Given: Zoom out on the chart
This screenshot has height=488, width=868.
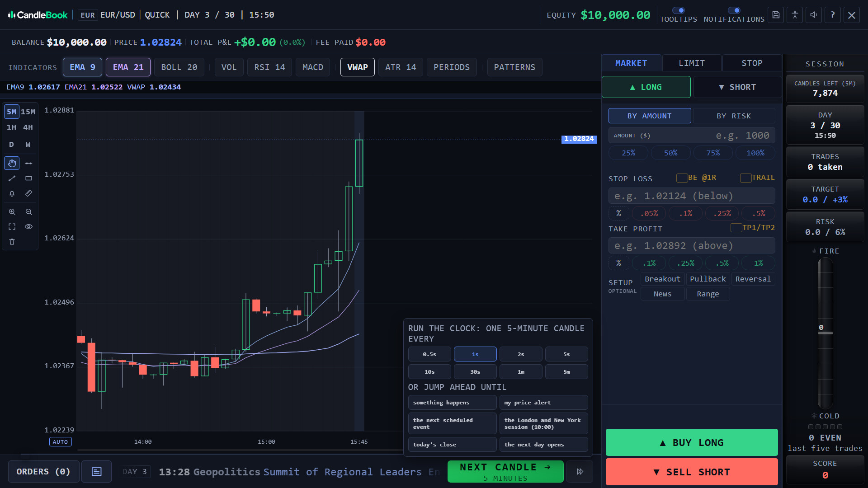Looking at the screenshot, I should pyautogui.click(x=28, y=212).
